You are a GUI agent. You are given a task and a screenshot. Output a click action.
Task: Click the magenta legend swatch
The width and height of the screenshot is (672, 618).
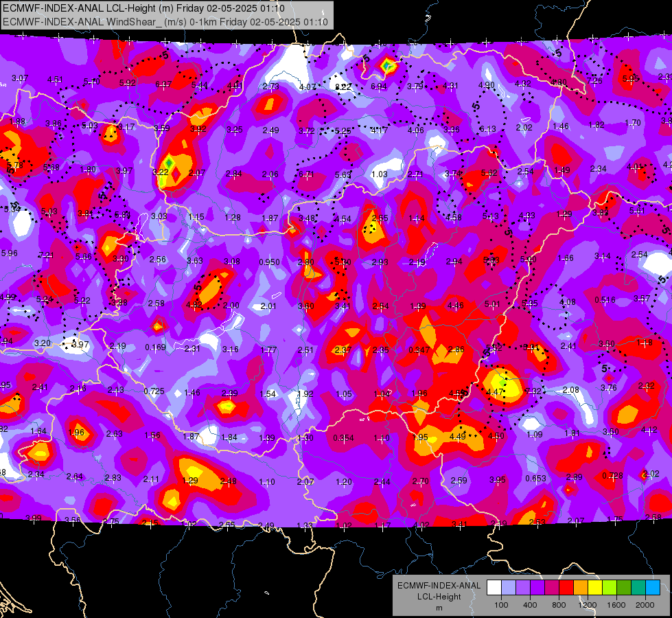click(x=552, y=588)
